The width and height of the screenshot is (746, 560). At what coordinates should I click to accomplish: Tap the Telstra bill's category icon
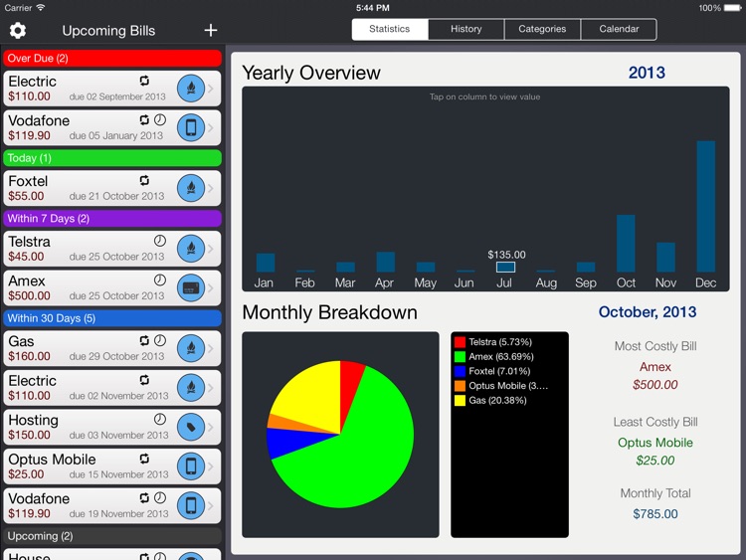click(191, 249)
